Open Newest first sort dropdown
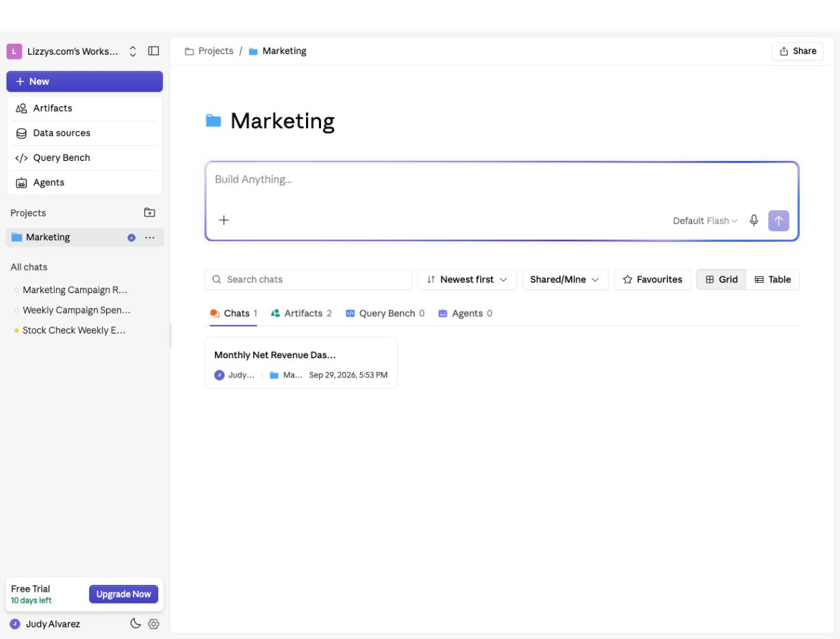Image resolution: width=840 pixels, height=639 pixels. (x=467, y=279)
